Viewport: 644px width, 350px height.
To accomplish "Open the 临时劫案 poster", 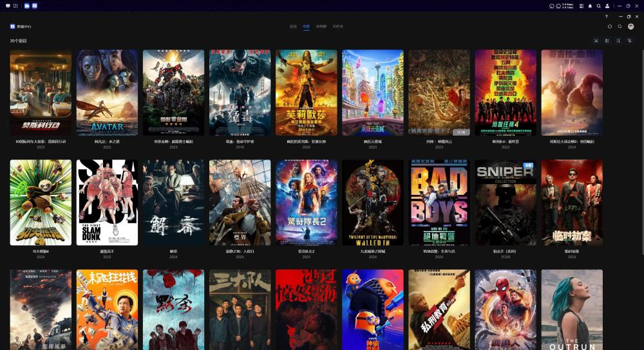I will pyautogui.click(x=572, y=203).
